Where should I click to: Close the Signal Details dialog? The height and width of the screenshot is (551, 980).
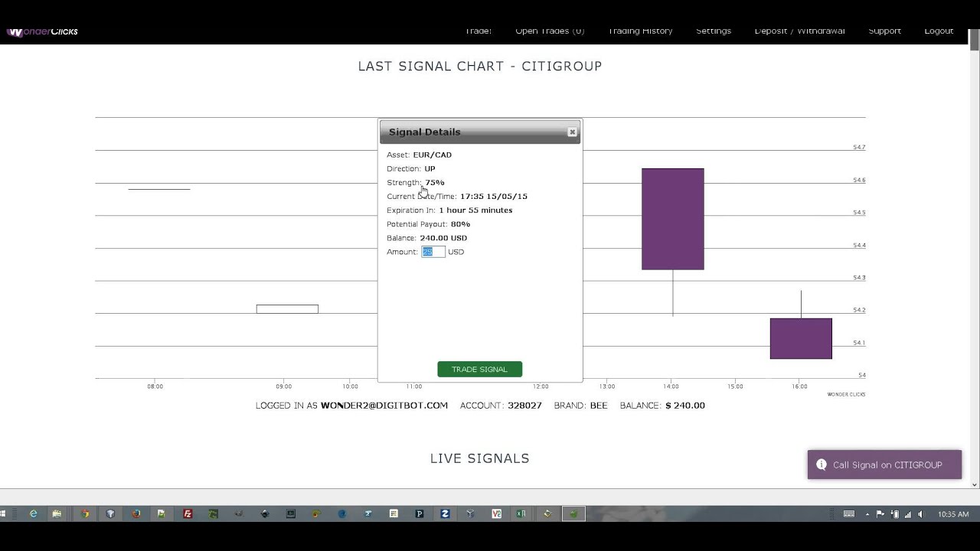pyautogui.click(x=572, y=132)
